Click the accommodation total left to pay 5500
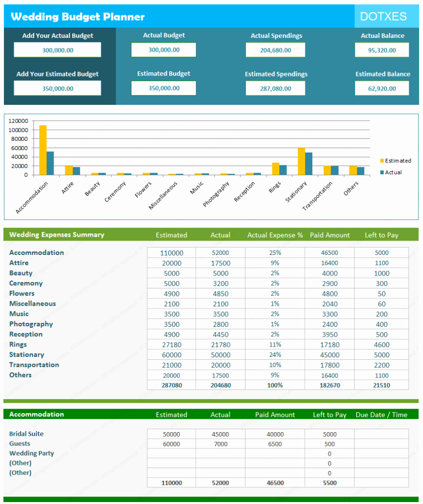 point(330,483)
